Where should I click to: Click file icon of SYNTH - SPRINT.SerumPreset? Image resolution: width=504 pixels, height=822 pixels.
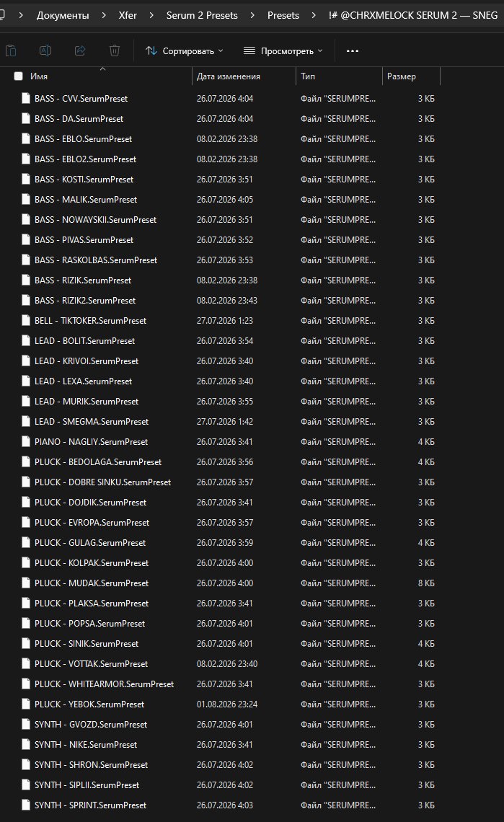pos(25,805)
